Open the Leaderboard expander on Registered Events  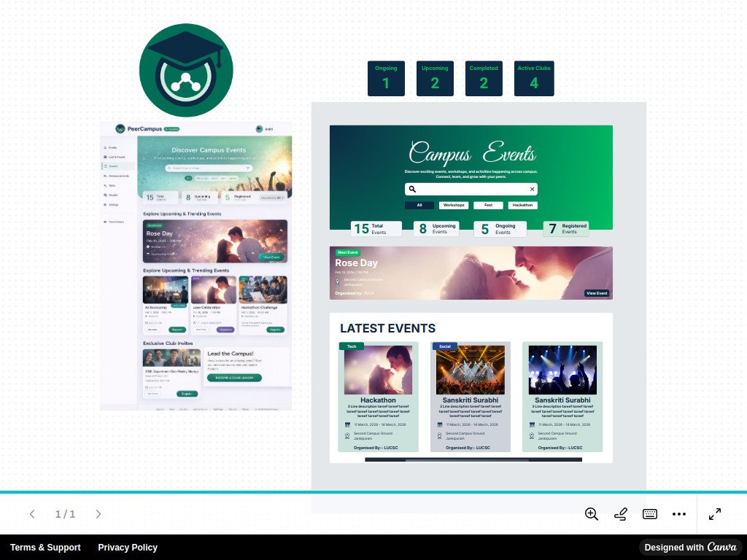(x=271, y=197)
